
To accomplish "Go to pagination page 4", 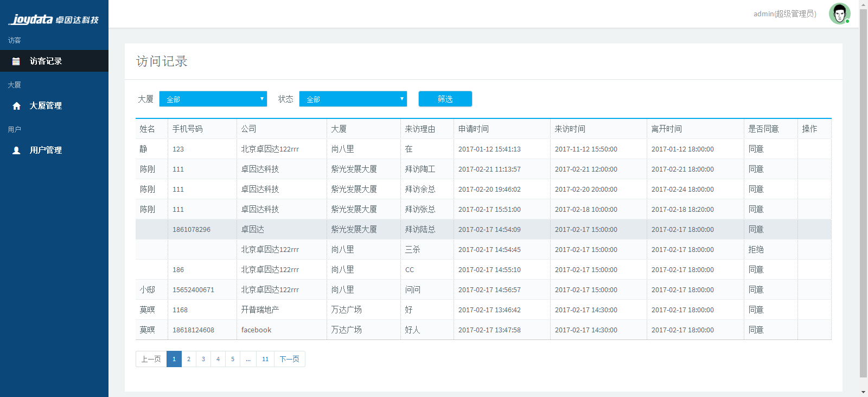I will tap(218, 359).
